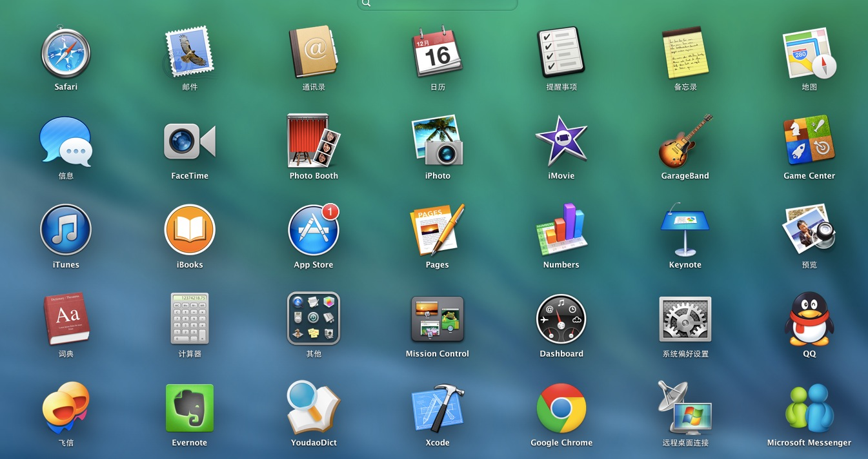The height and width of the screenshot is (459, 868).
Task: Launch QQ penguin icon
Action: (x=809, y=319)
